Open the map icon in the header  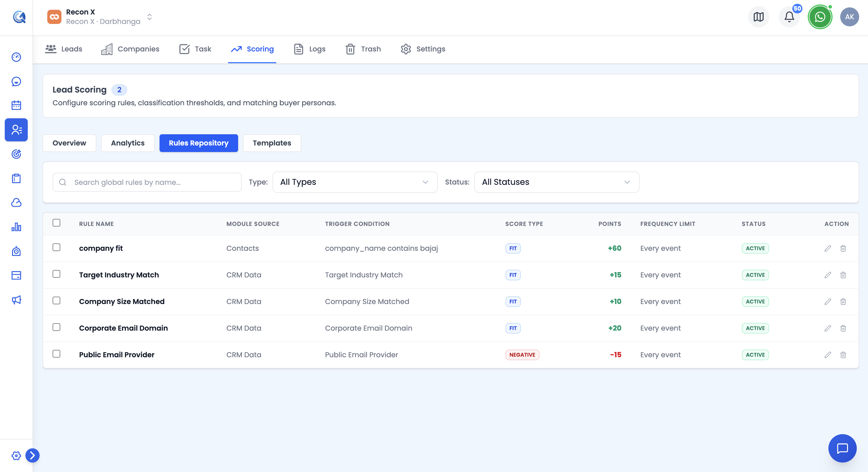coord(758,17)
